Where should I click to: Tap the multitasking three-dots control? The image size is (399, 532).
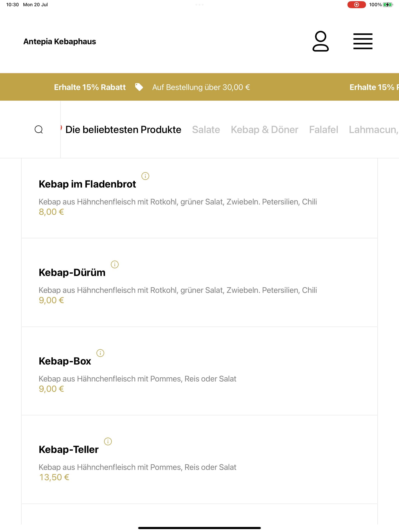(199, 4)
